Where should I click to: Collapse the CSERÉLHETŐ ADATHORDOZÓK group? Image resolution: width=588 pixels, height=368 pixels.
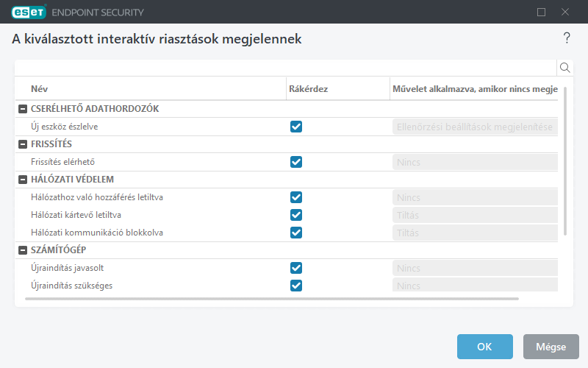point(23,109)
